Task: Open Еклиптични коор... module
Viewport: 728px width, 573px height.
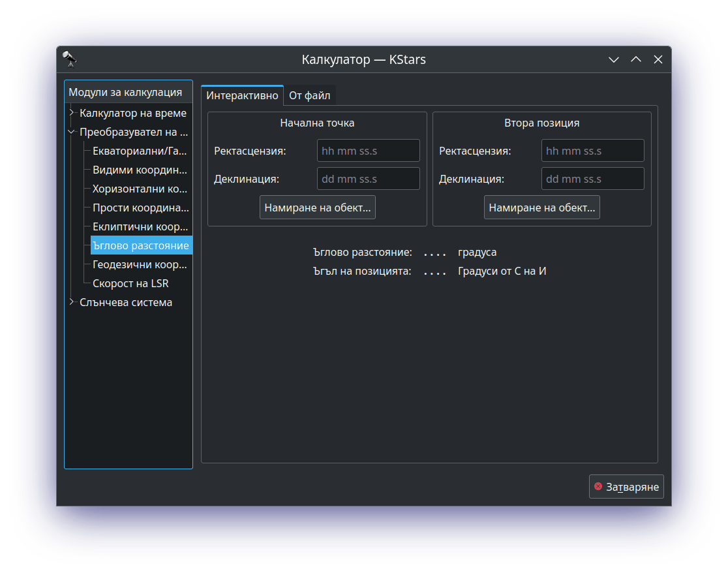Action: pos(140,226)
